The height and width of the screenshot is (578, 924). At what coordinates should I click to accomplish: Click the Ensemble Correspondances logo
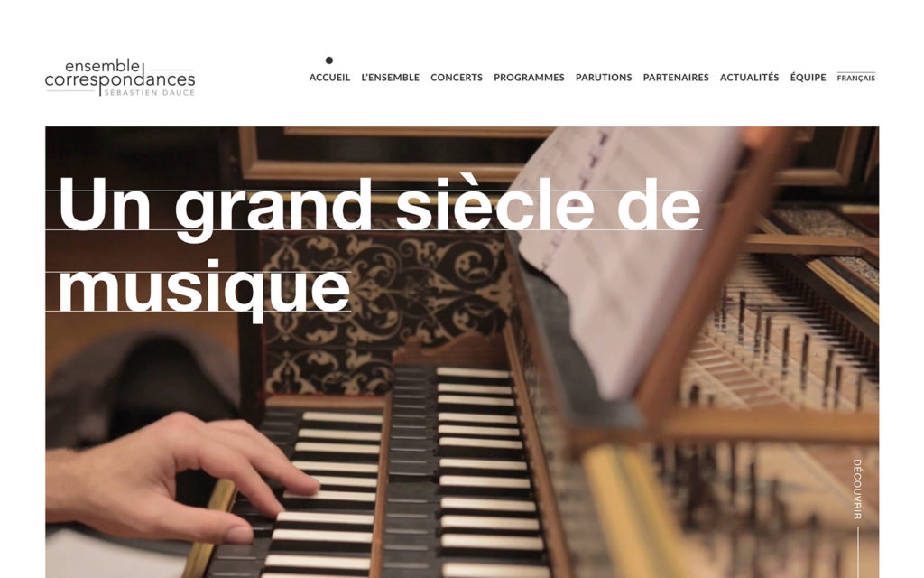120,78
